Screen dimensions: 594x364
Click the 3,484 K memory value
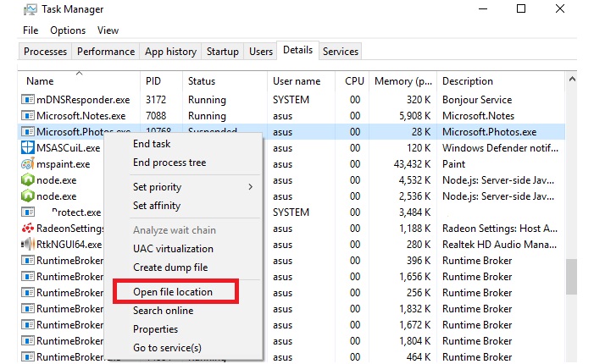[x=415, y=212]
